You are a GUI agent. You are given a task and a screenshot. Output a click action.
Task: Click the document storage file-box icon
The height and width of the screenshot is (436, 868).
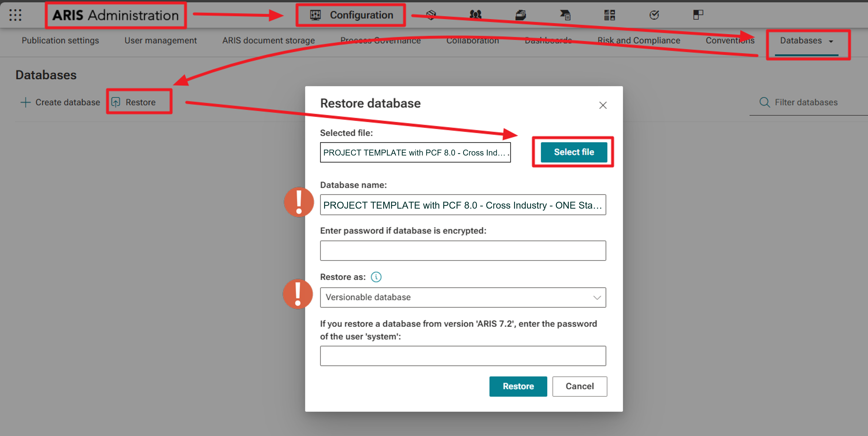(521, 15)
